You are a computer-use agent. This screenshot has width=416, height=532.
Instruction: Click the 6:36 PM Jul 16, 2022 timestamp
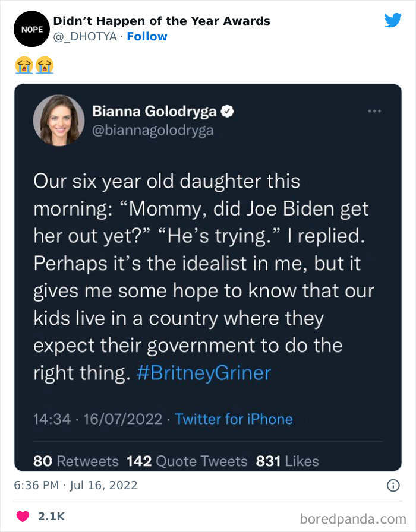coord(75,485)
